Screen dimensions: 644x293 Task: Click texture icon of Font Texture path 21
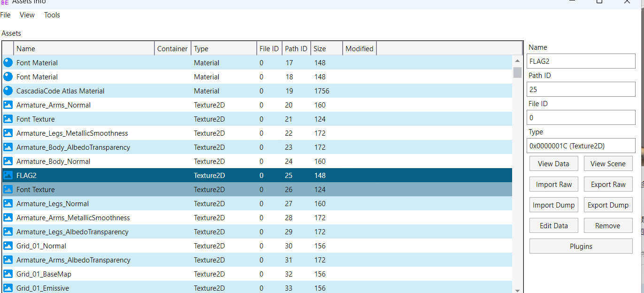pyautogui.click(x=8, y=119)
